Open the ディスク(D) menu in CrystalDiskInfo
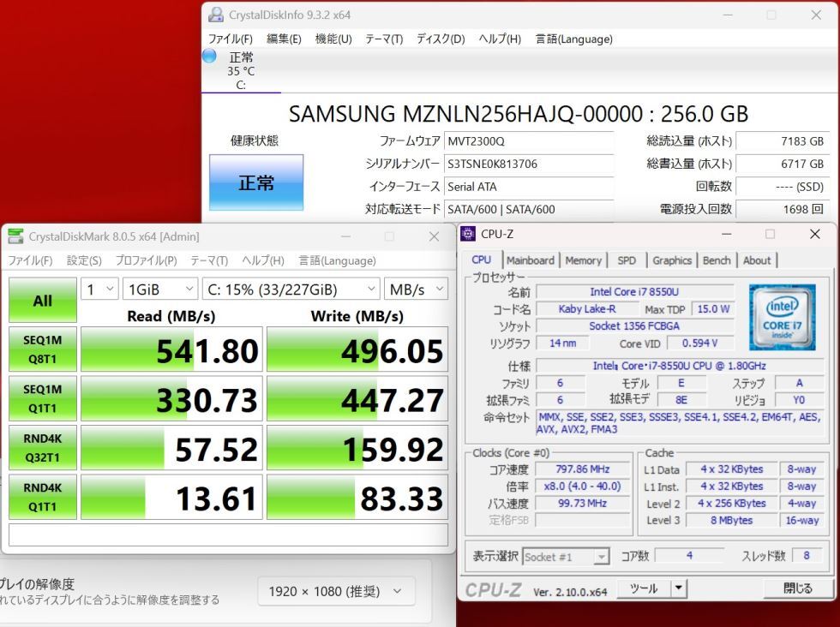This screenshot has width=840, height=627. 441,39
